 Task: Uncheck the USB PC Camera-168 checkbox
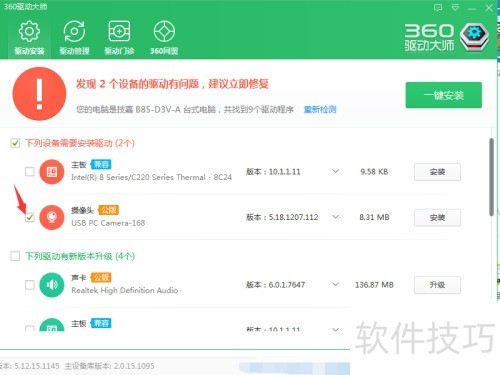pyautogui.click(x=30, y=217)
